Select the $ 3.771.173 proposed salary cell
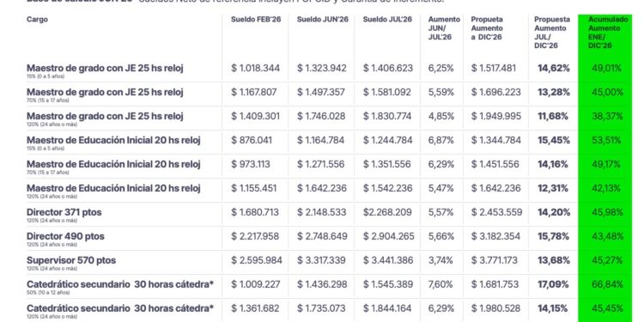Viewport: 644px width, 322px height. point(497,260)
